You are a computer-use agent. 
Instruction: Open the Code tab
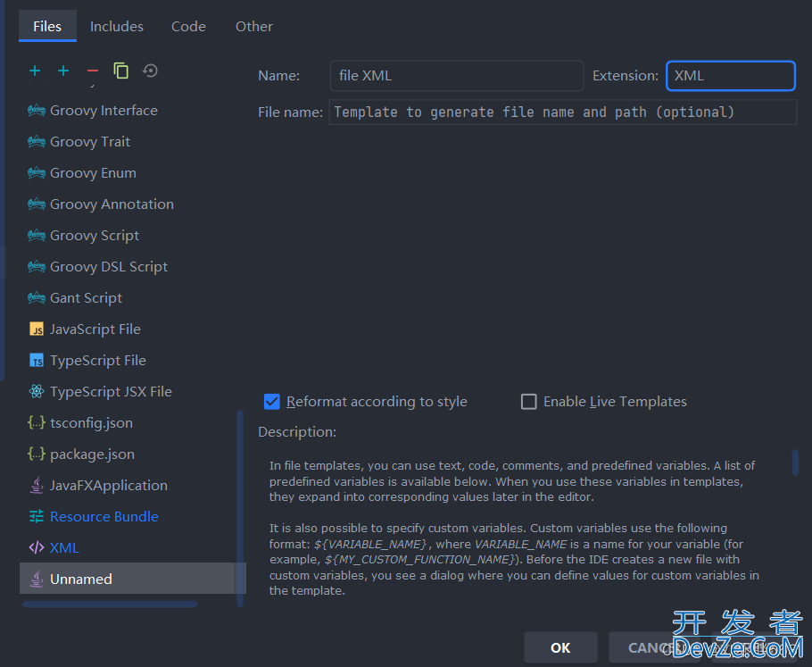pos(188,27)
